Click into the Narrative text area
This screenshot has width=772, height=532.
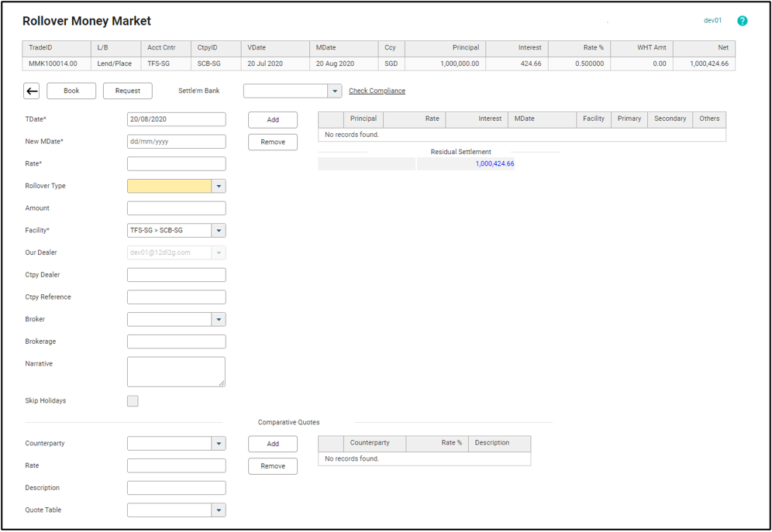coord(176,372)
